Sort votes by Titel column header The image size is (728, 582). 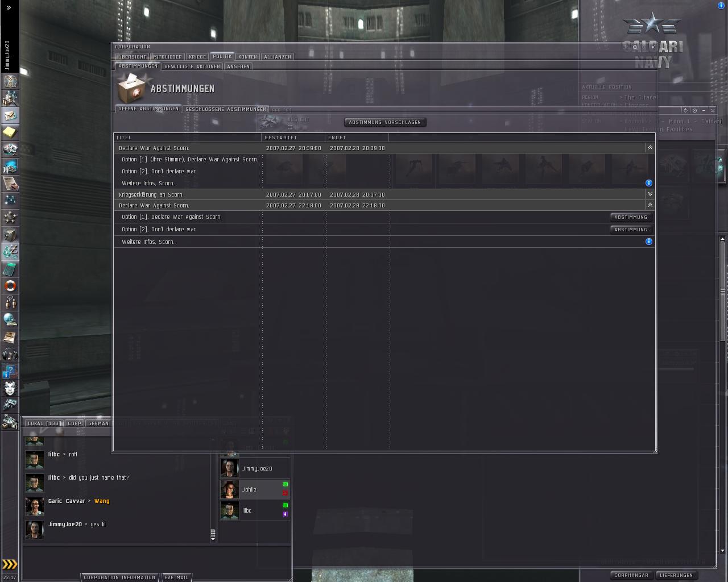[187, 138]
